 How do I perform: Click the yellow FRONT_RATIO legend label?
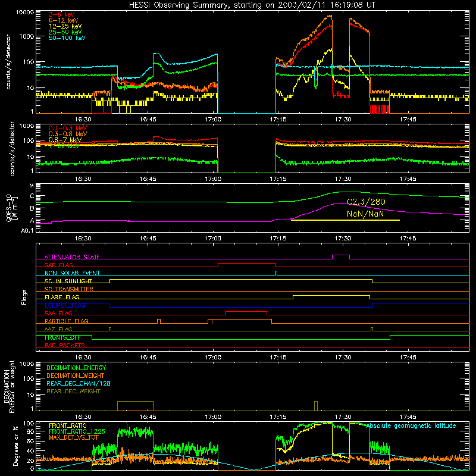coord(68,425)
